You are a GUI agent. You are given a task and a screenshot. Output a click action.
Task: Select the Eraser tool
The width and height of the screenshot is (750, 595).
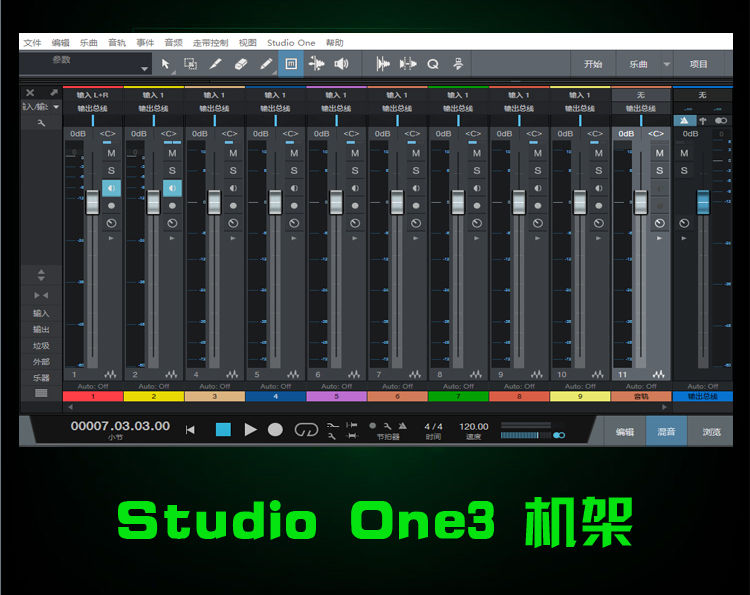click(x=241, y=64)
